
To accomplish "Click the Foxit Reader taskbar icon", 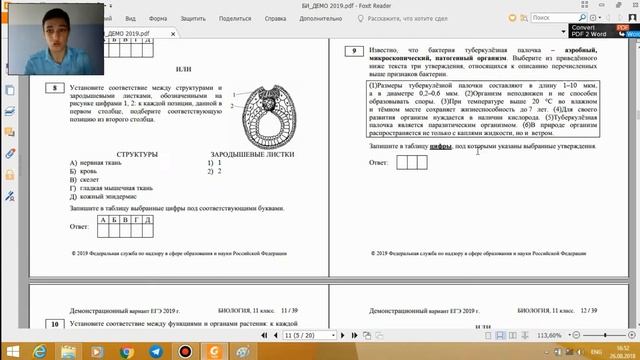I will [x=214, y=351].
